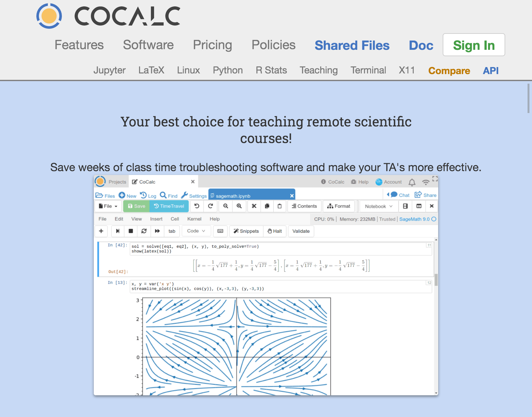Viewport: 532px width, 417px height.
Task: Open the Code cell type dropdown
Action: click(x=196, y=231)
